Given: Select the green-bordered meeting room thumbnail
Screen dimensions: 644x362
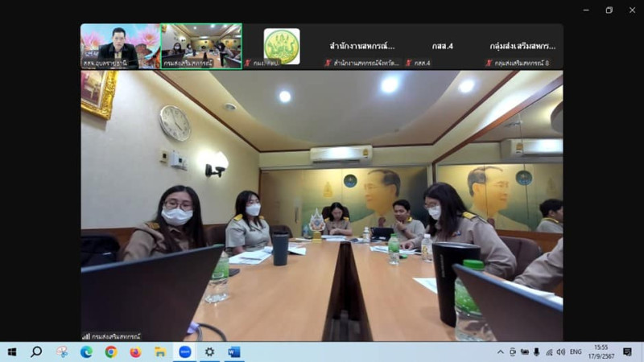Looking at the screenshot, I should [x=201, y=46].
